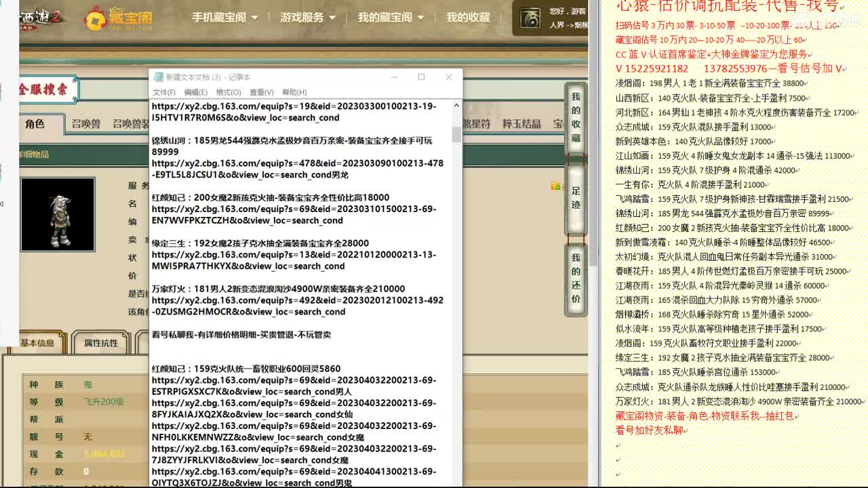This screenshot has width=868, height=488.
Task: Maximize the Notepad window
Action: (x=421, y=77)
